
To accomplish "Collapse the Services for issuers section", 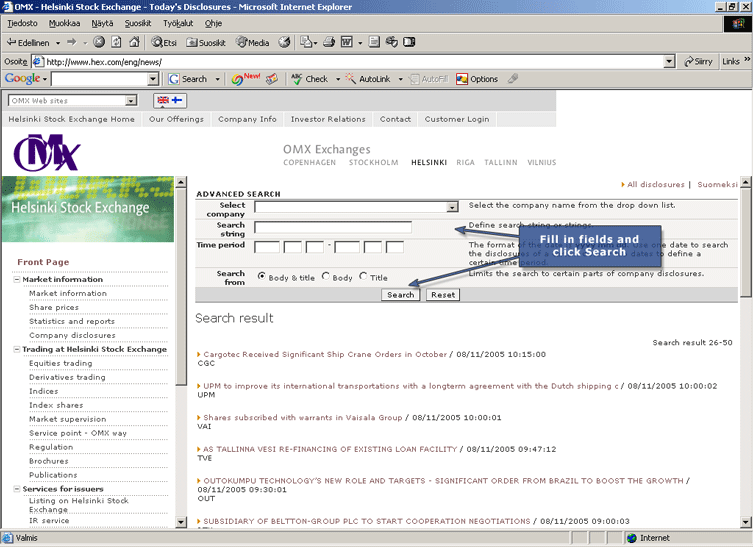I will tap(17, 489).
